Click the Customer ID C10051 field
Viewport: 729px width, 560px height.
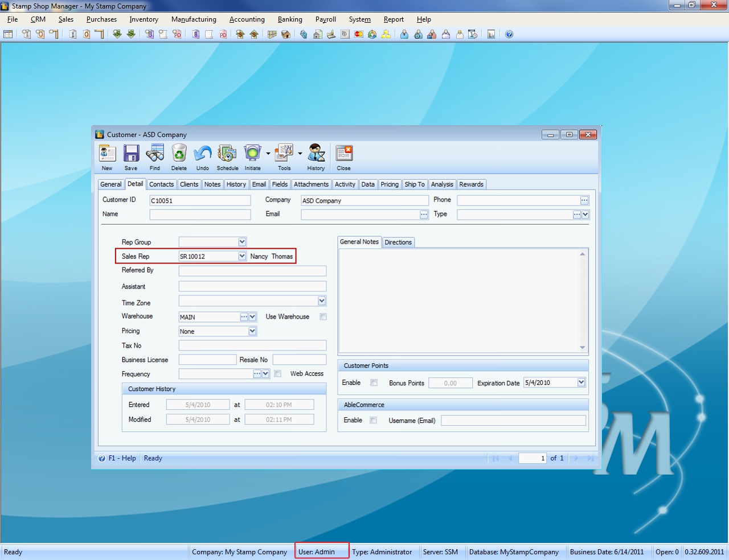pyautogui.click(x=200, y=200)
